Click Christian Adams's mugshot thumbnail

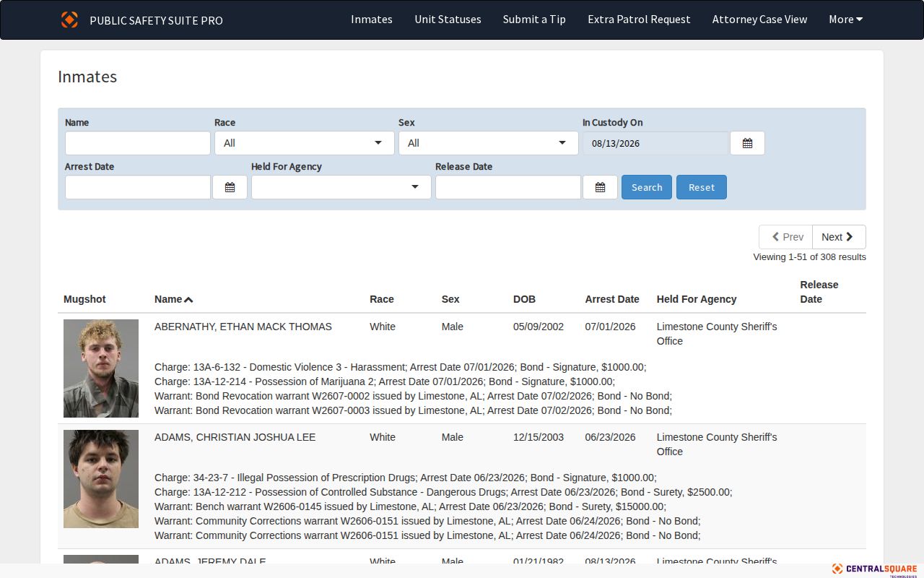pyautogui.click(x=101, y=479)
